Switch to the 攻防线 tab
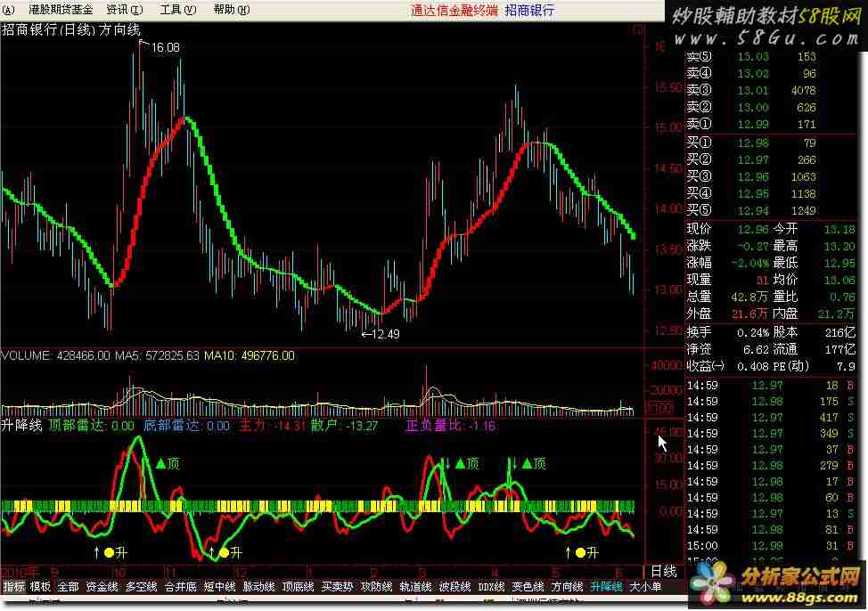Image resolution: width=868 pixels, height=611 pixels. coord(377,586)
